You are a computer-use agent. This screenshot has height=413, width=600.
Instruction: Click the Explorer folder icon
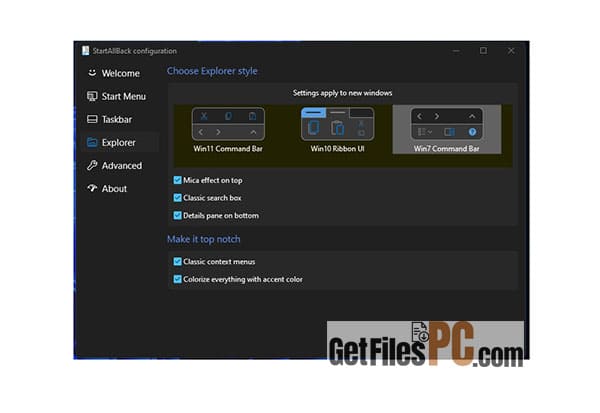click(x=92, y=142)
